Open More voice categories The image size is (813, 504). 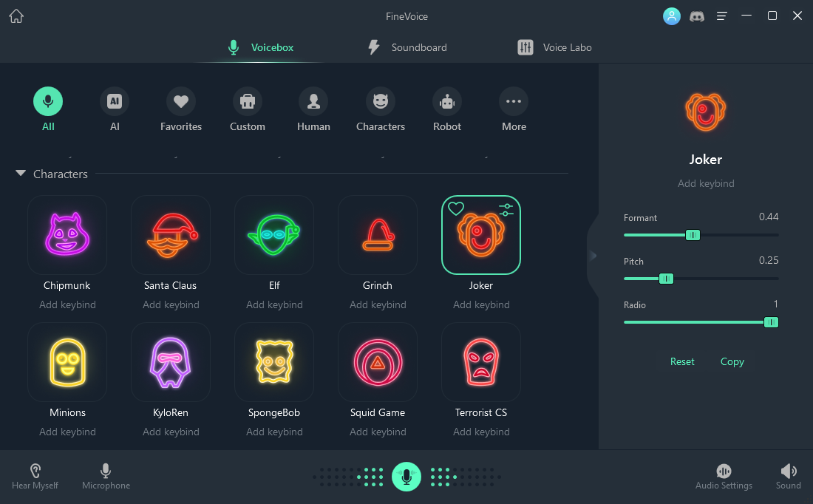point(514,109)
